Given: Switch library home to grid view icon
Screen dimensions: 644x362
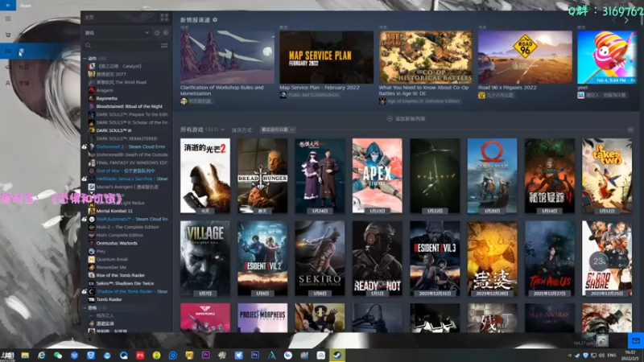Looking at the screenshot, I should click(164, 17).
